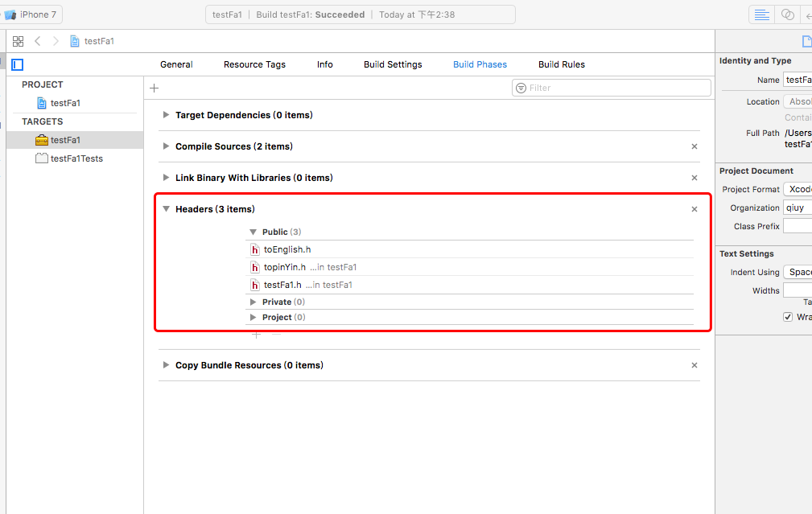Select the toEnglish.h row
Viewport: 812px width, 514px height.
469,249
